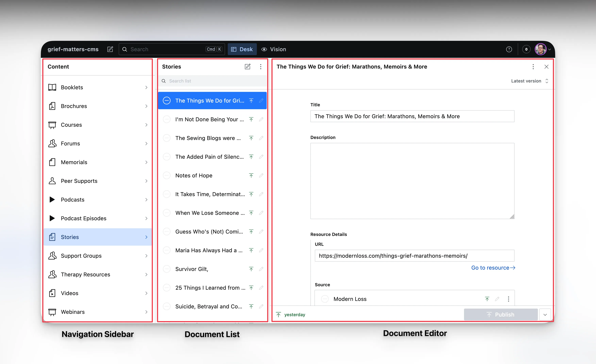Click the Description text area

click(412, 181)
